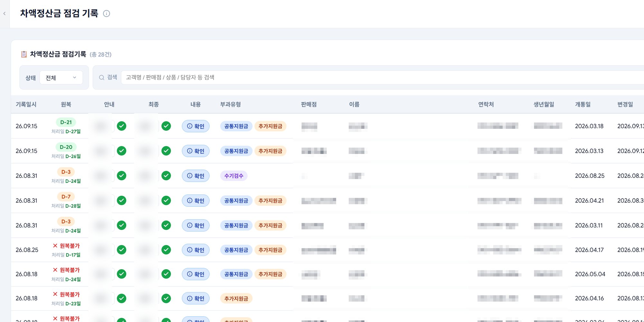Image resolution: width=644 pixels, height=322 pixels.
Task: Open the 상태 dropdown showing 전체
Action: pyautogui.click(x=61, y=78)
